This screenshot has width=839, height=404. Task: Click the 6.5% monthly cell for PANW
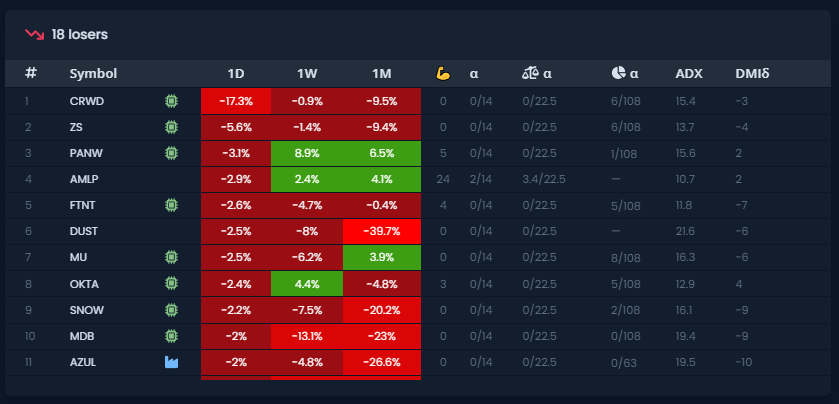[382, 154]
